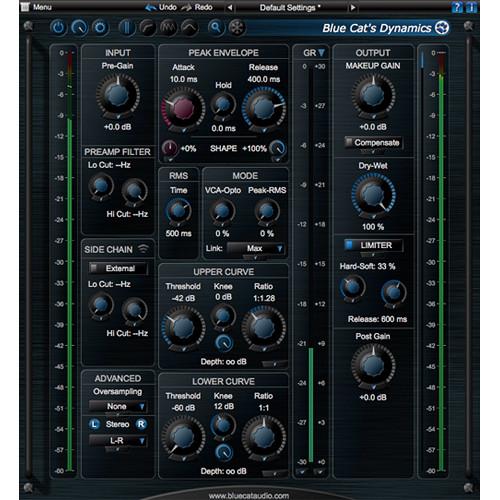500x500 pixels.
Task: Click the Undo button
Action: [161, 7]
